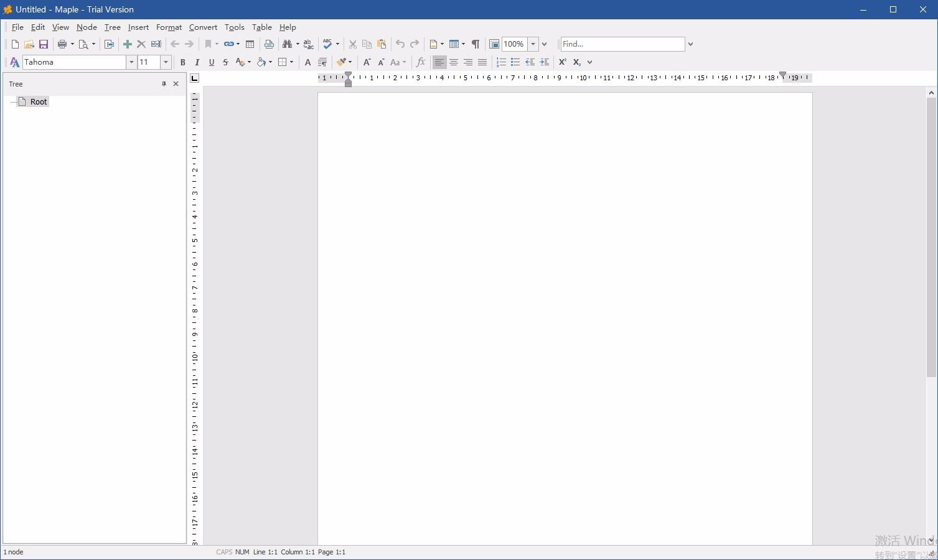
Task: Click the increase indent button
Action: point(545,62)
